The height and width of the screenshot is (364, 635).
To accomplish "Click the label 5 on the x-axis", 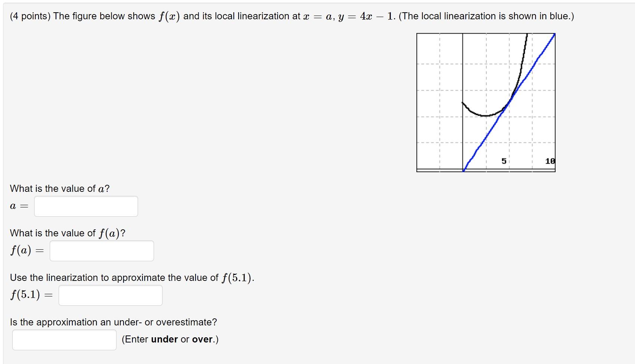I will tap(504, 161).
